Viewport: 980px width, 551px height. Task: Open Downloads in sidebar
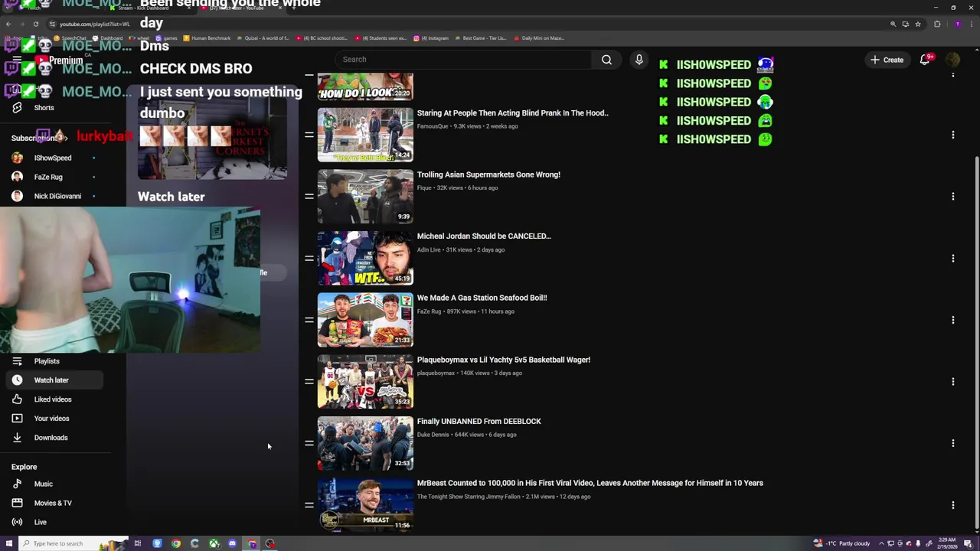[51, 438]
